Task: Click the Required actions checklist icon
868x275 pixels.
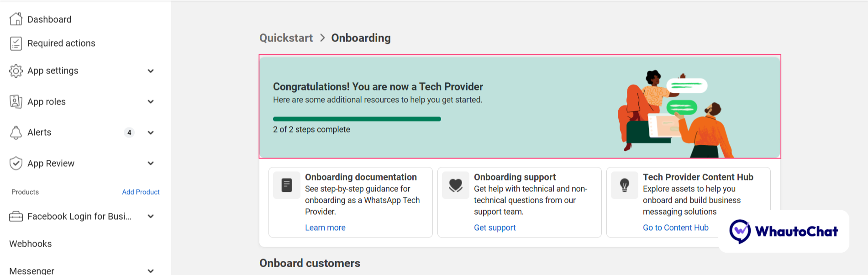Action: point(16,43)
